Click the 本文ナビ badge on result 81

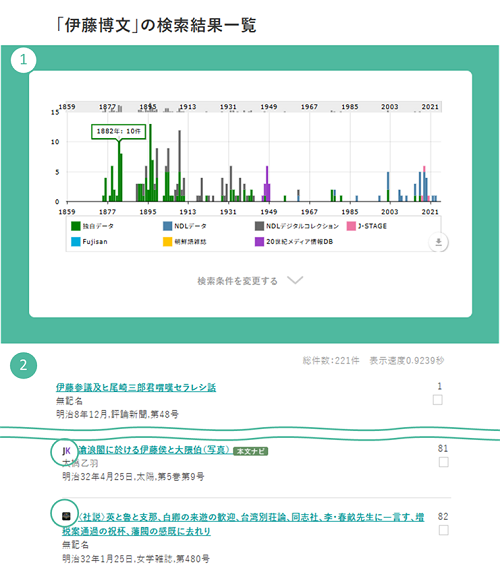251,451
